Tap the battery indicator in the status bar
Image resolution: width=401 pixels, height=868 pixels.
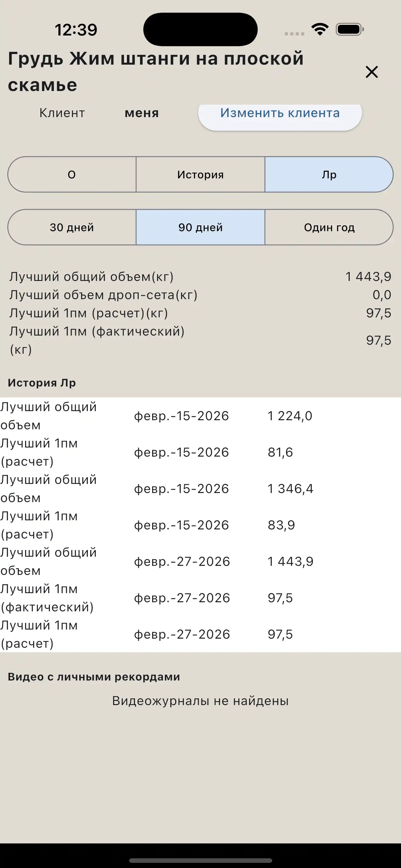tap(348, 30)
